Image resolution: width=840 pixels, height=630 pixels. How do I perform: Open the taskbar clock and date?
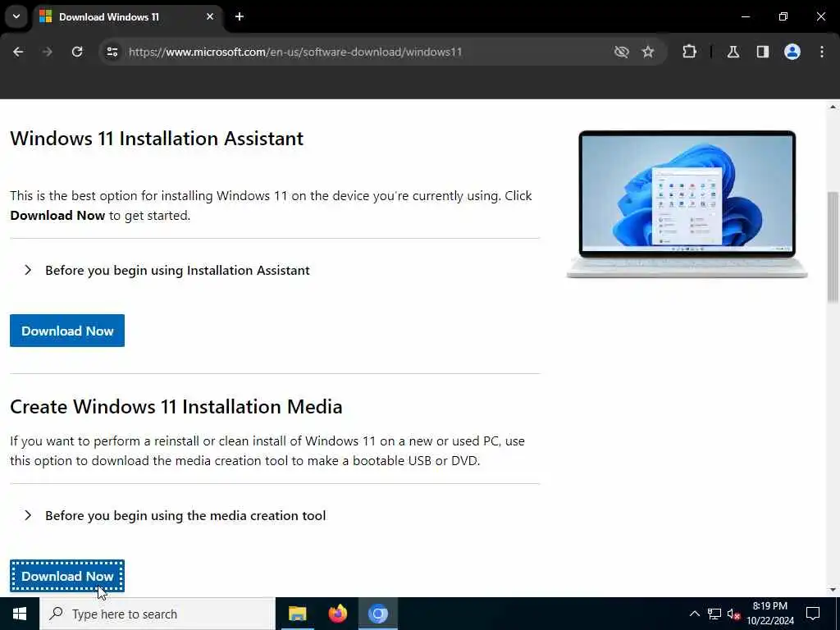(770, 614)
